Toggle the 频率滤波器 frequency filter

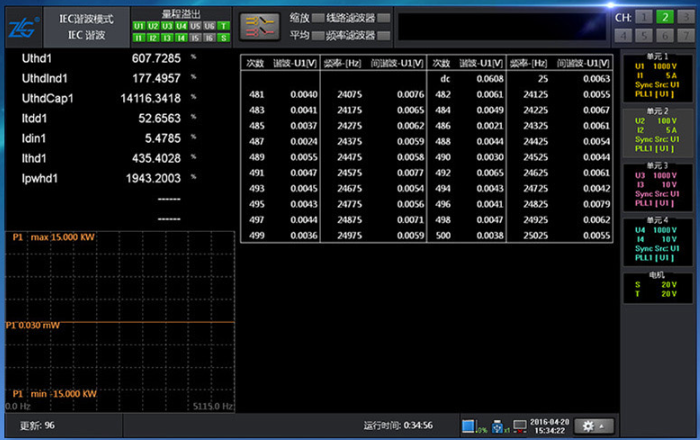[x=383, y=36]
